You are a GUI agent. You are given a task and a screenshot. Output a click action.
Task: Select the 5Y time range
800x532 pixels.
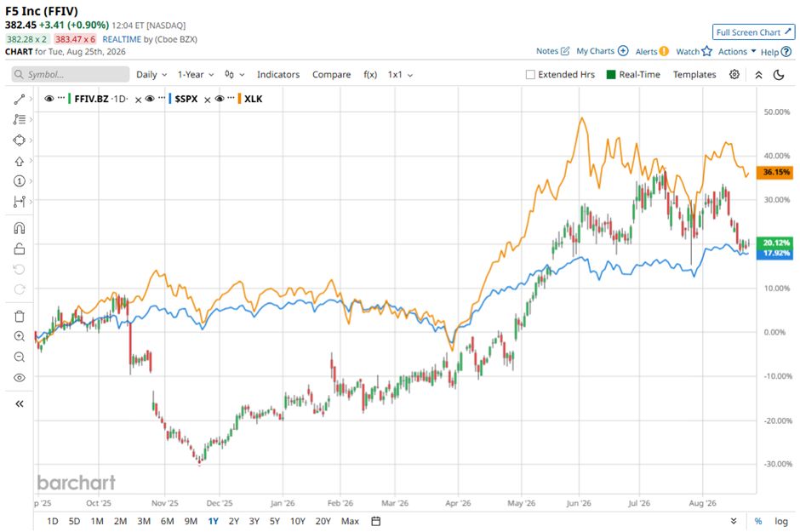[x=275, y=521]
